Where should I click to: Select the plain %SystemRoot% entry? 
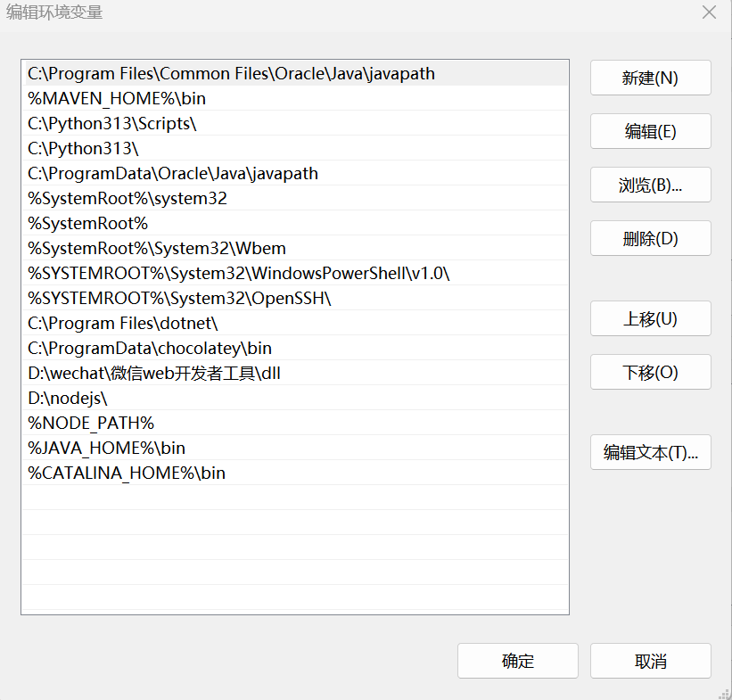[x=295, y=223]
